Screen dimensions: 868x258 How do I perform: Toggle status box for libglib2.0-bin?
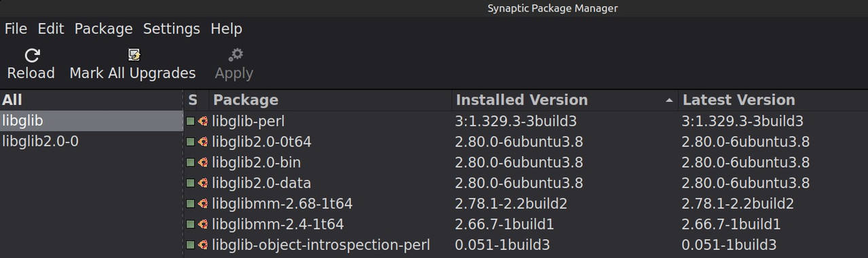191,162
